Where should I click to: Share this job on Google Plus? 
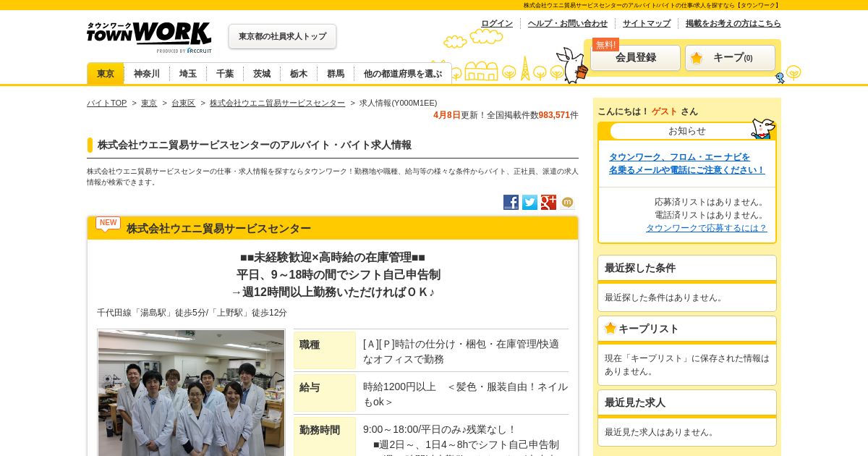click(x=548, y=202)
